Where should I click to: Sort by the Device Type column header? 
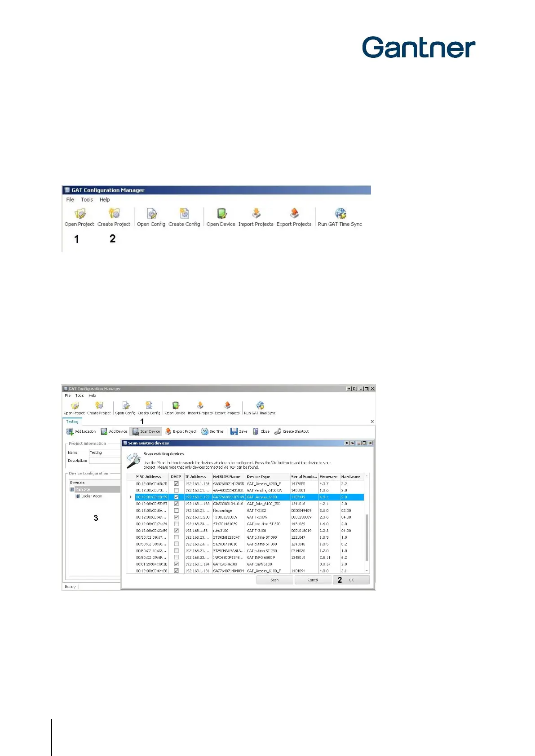tap(268, 477)
